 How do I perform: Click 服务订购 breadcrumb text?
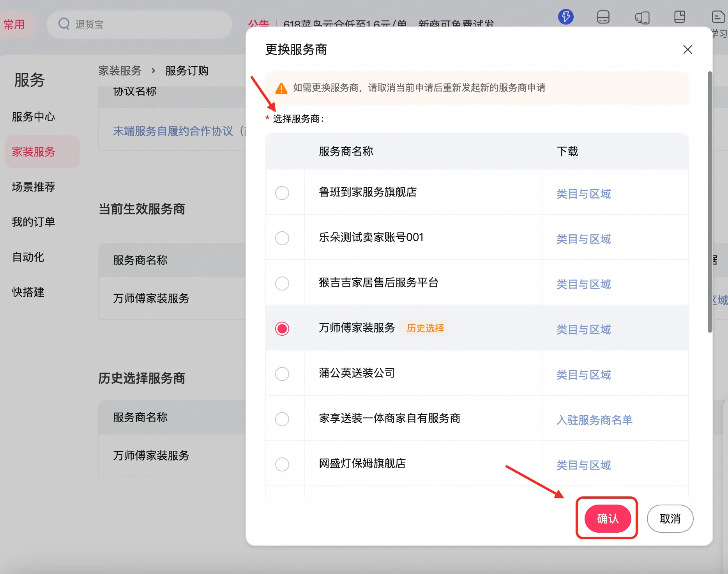click(x=187, y=71)
